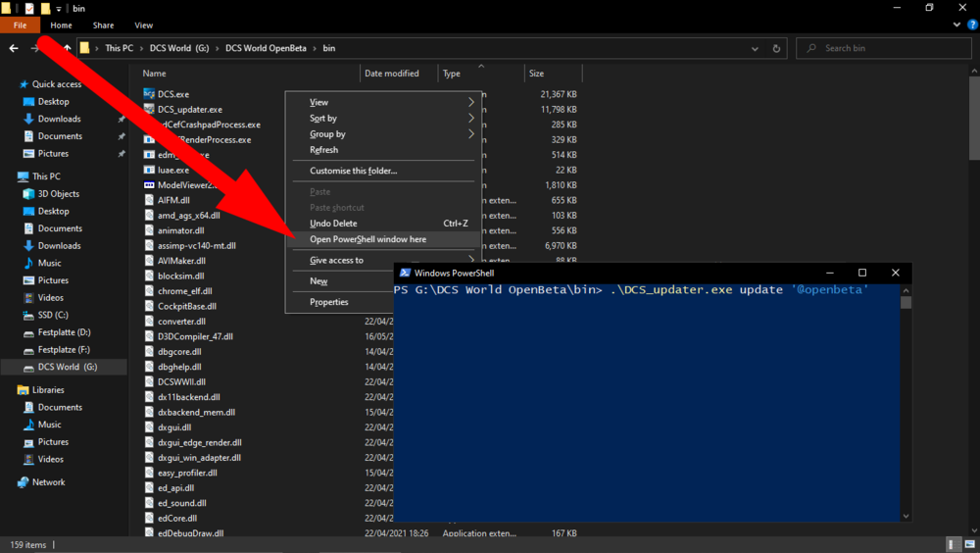This screenshot has height=553, width=980.
Task: Select the converter.dll file
Action: point(181,321)
